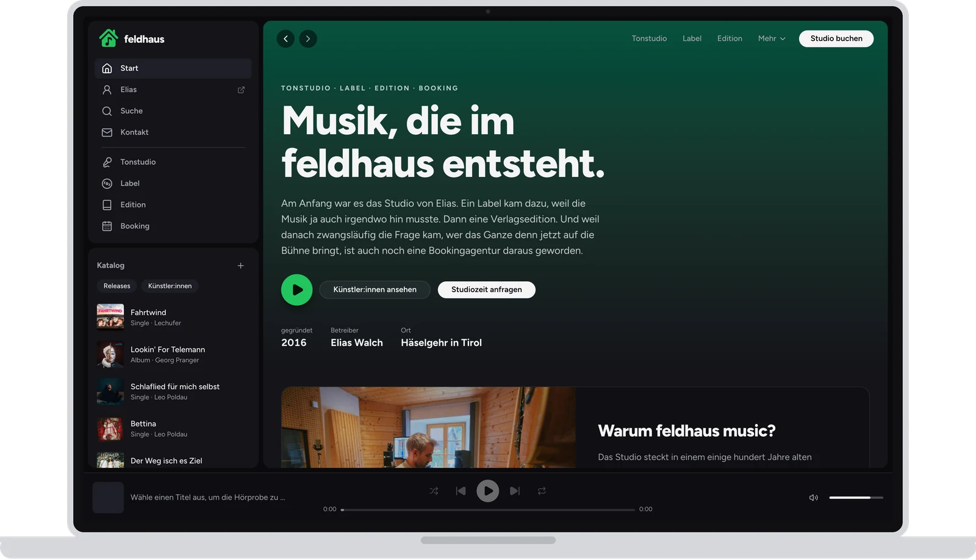Open the Booking sidebar item

pyautogui.click(x=173, y=226)
